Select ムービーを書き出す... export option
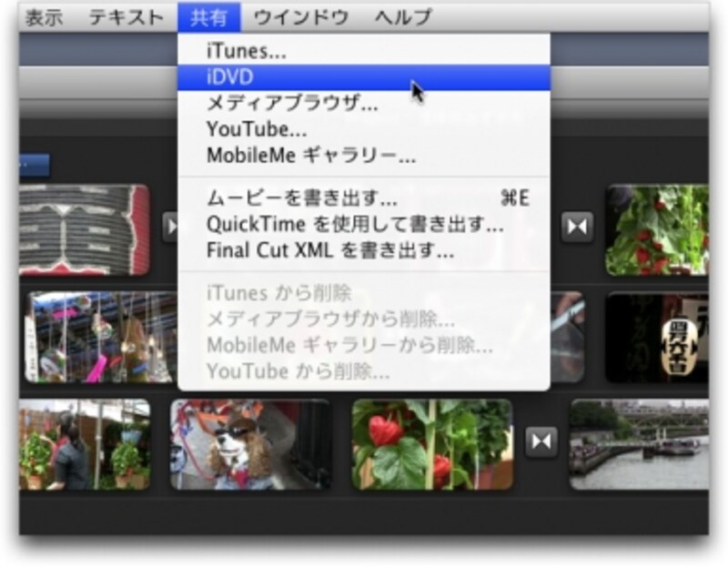 point(364,198)
